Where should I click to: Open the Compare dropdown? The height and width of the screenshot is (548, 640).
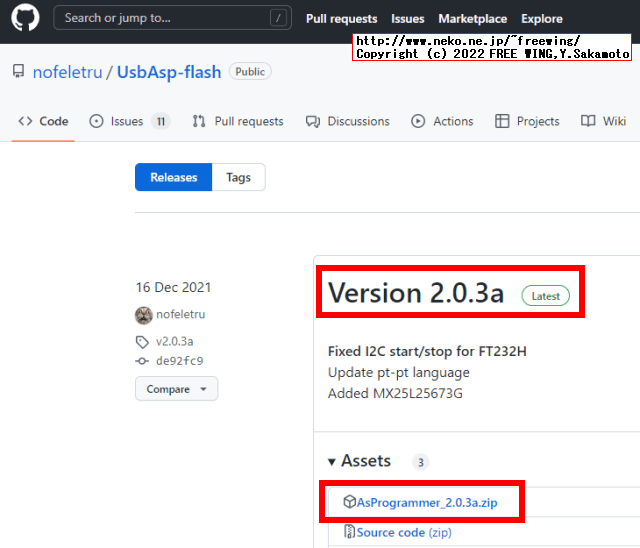click(x=176, y=389)
